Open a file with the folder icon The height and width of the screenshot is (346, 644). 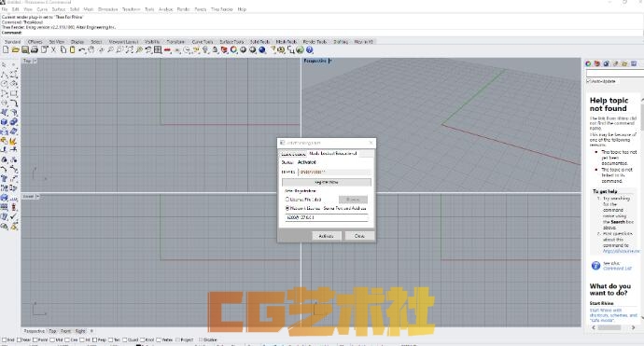point(15,49)
